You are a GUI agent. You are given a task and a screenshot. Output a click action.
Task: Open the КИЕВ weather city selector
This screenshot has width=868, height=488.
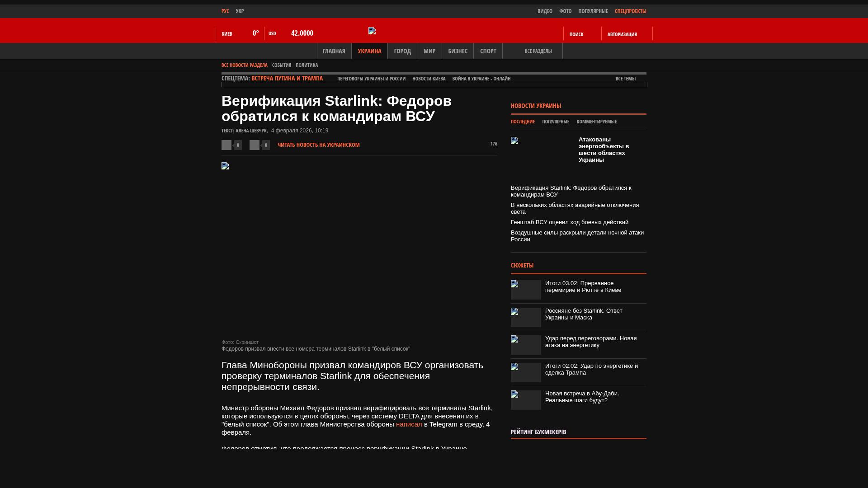coord(227,34)
